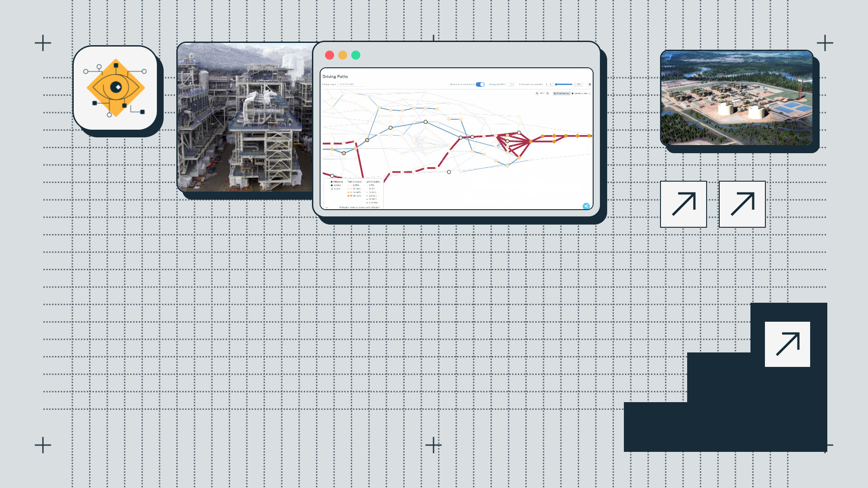Click the zoom out magnifier icon

tap(537, 93)
